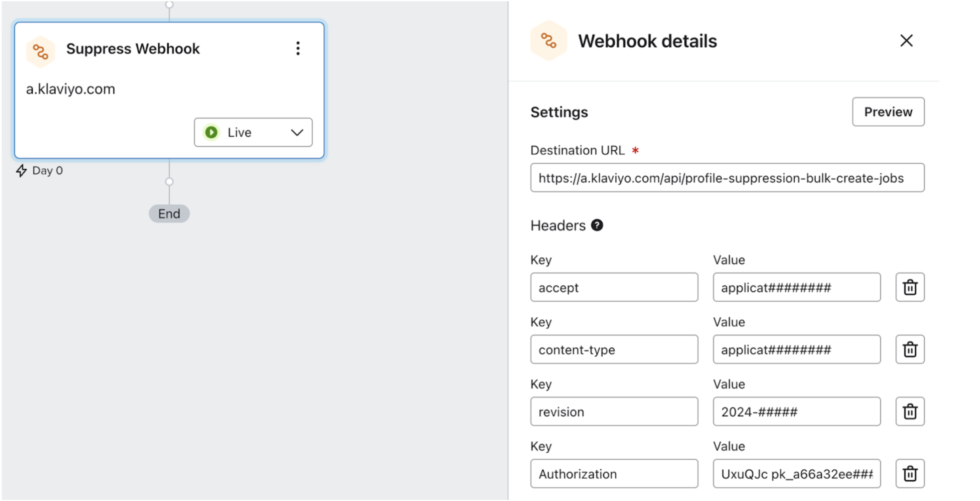Open the Live status dropdown
Screen dimensions: 980x501
point(253,132)
